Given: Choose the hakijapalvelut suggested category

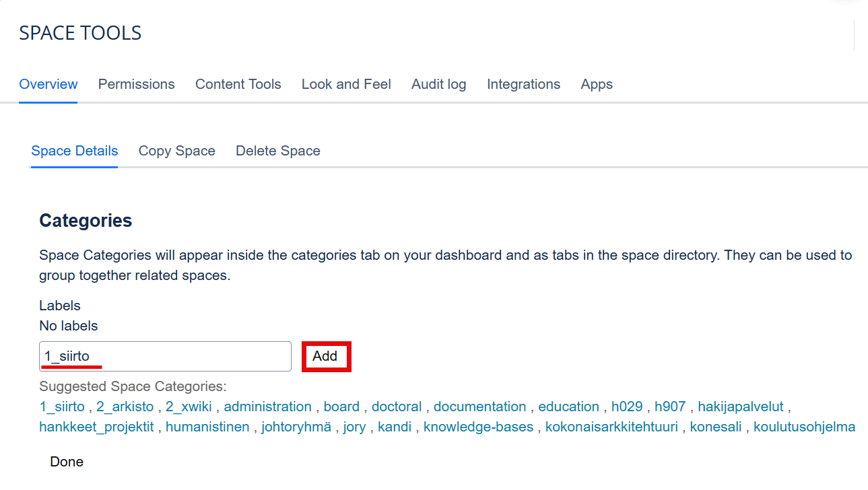Looking at the screenshot, I should [741, 407].
